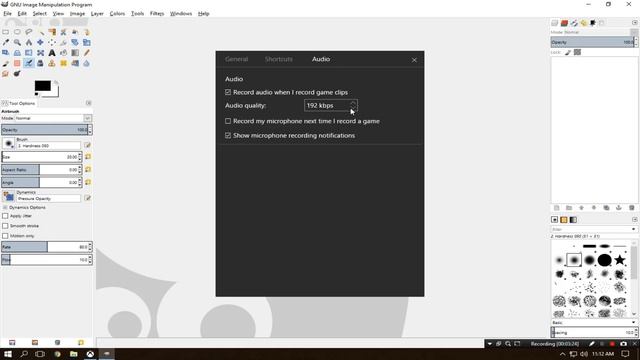Viewport: 640px width, 360px height.
Task: Toggle lock alpha channel checkerboard icon
Action: coord(577,52)
